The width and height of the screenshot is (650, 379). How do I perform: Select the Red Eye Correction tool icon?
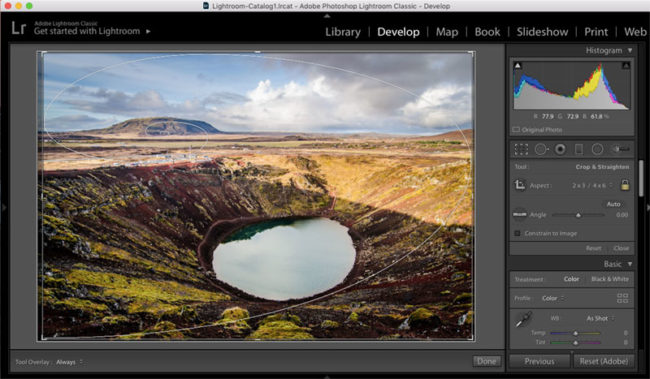click(x=560, y=149)
